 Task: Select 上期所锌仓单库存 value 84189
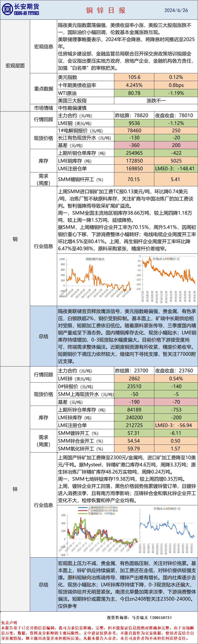[134, 410]
